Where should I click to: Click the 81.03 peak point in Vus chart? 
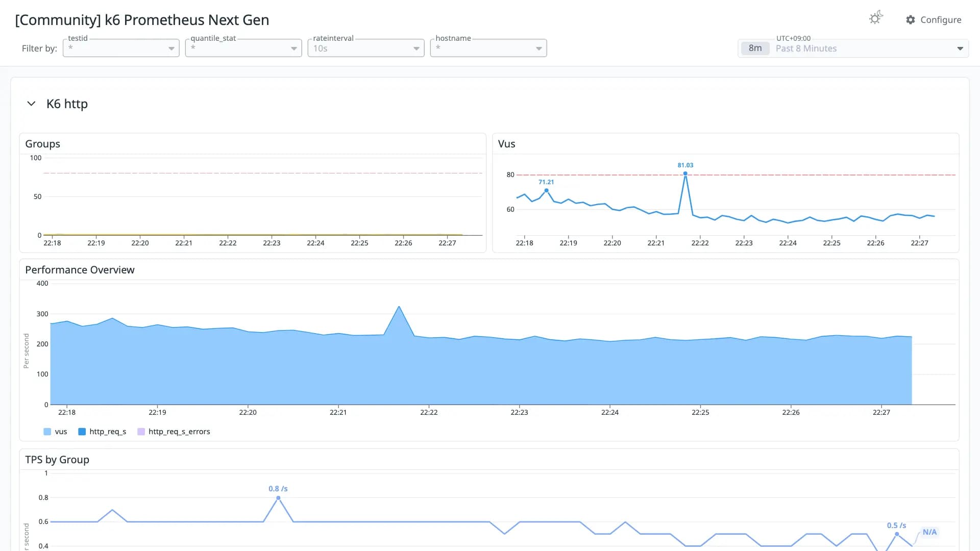point(685,173)
